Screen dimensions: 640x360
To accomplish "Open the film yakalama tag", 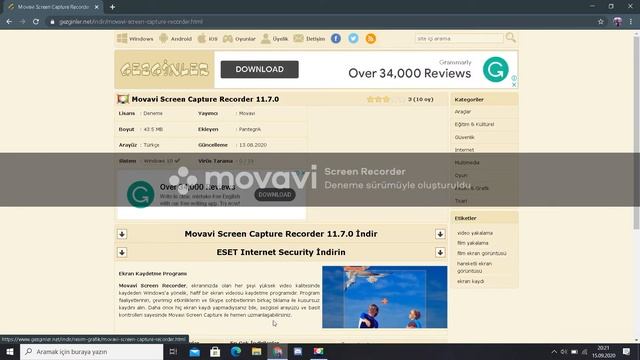I will coord(473,243).
